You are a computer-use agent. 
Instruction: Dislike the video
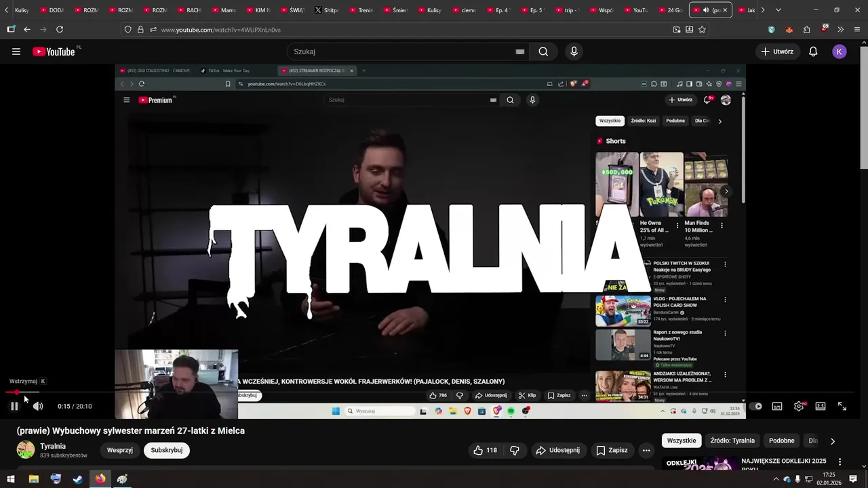click(x=514, y=450)
